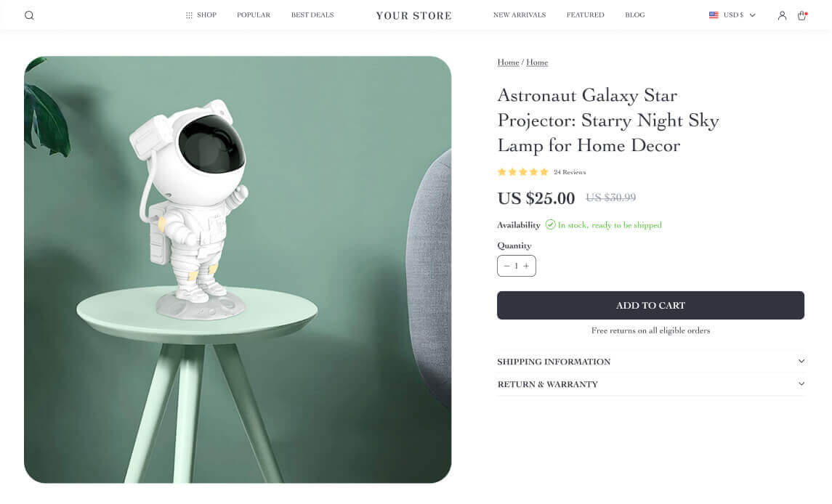The image size is (832, 504).
Task: Decrease quantity with the minus icon
Action: [x=506, y=266]
